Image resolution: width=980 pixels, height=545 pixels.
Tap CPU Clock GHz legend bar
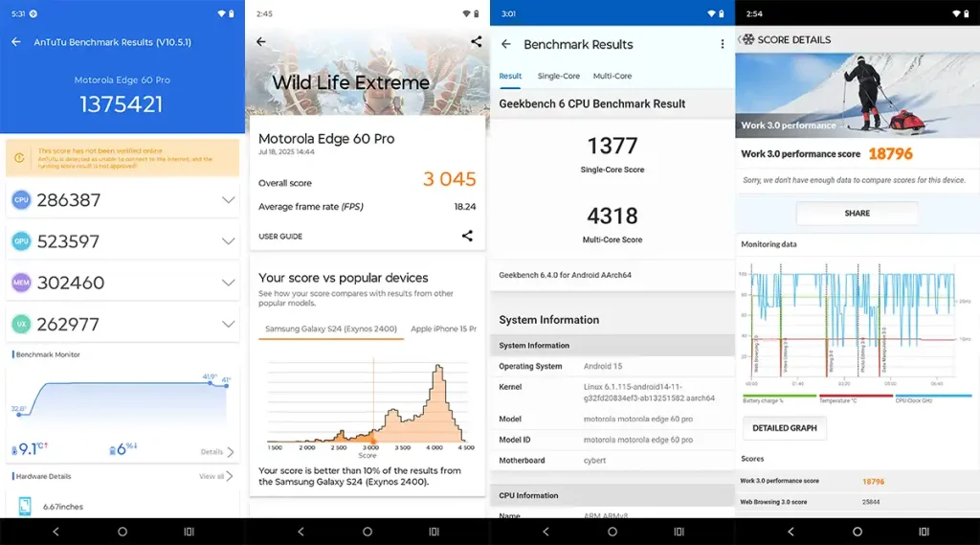coord(933,397)
